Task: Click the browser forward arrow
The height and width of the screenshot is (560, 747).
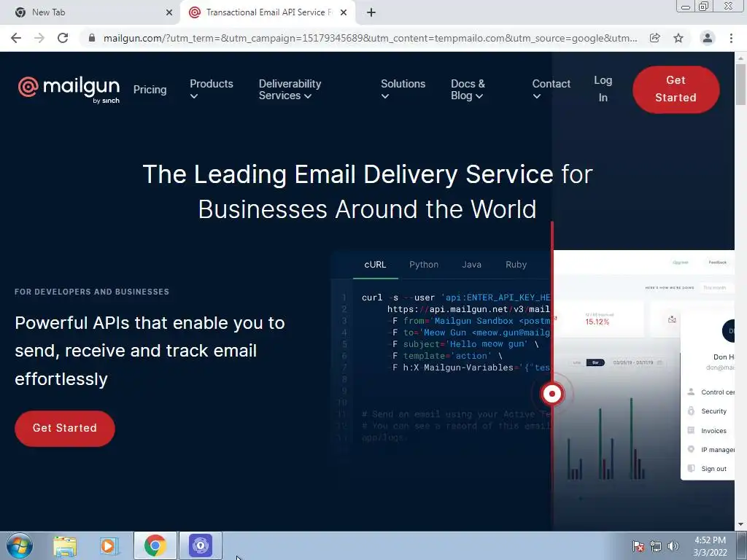Action: [39, 38]
